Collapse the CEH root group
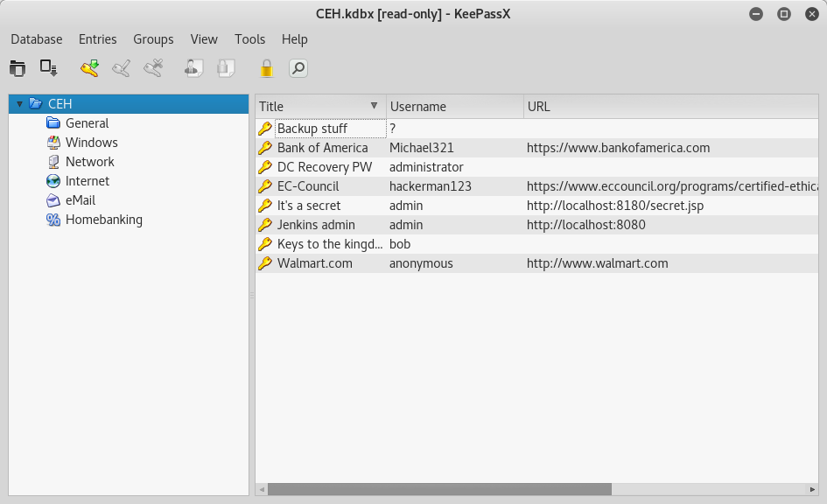 click(19, 104)
